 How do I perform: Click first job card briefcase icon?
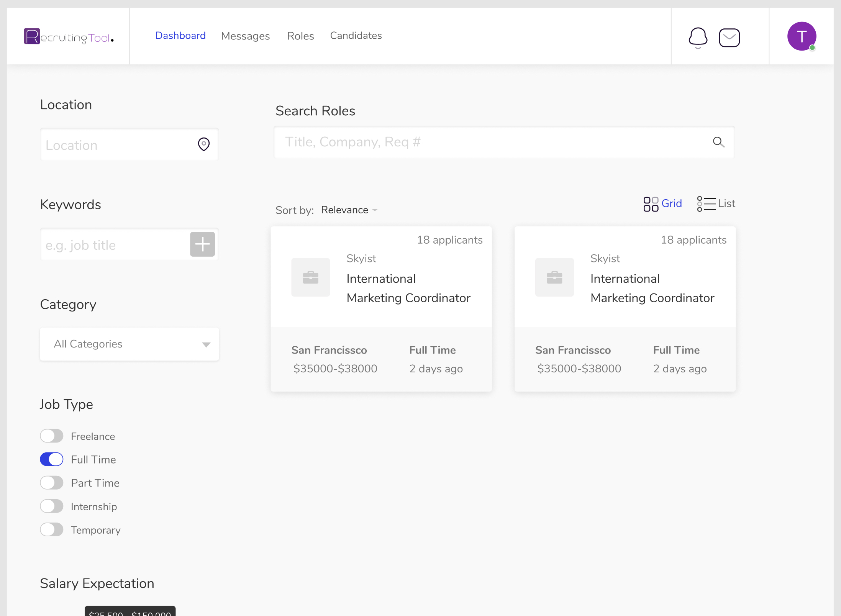[x=310, y=277]
